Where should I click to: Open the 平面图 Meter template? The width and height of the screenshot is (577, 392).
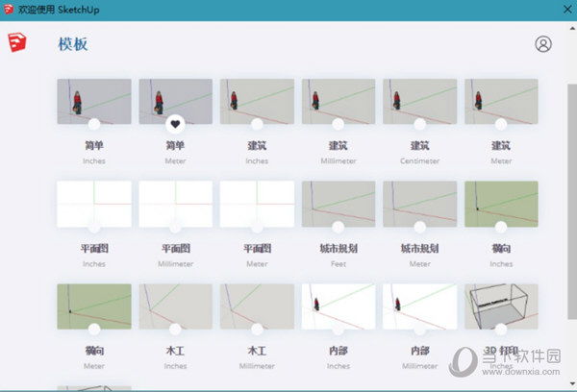click(257, 203)
